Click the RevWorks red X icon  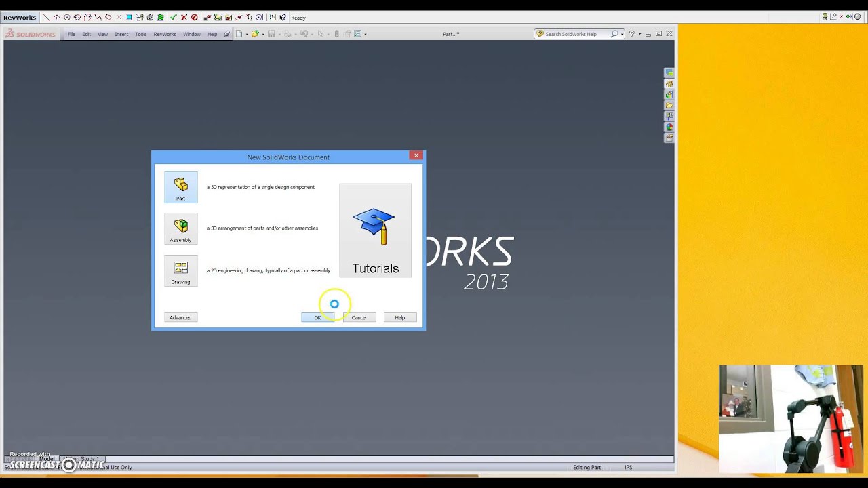(x=184, y=17)
